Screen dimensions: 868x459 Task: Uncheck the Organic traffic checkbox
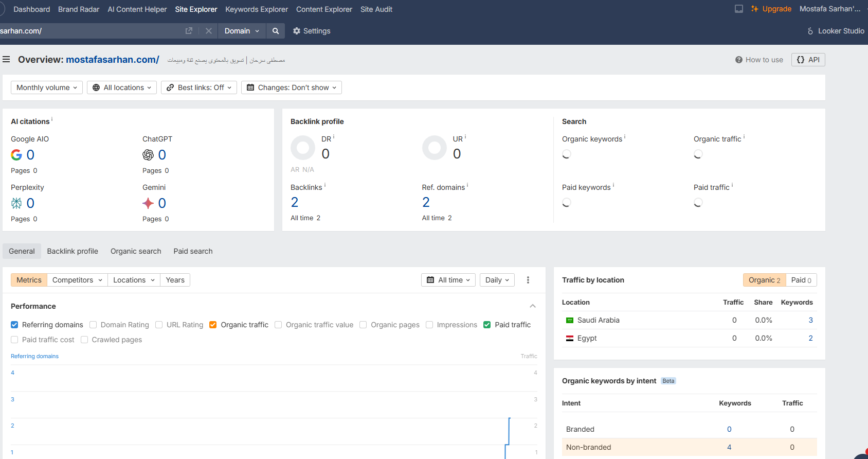[x=213, y=325]
